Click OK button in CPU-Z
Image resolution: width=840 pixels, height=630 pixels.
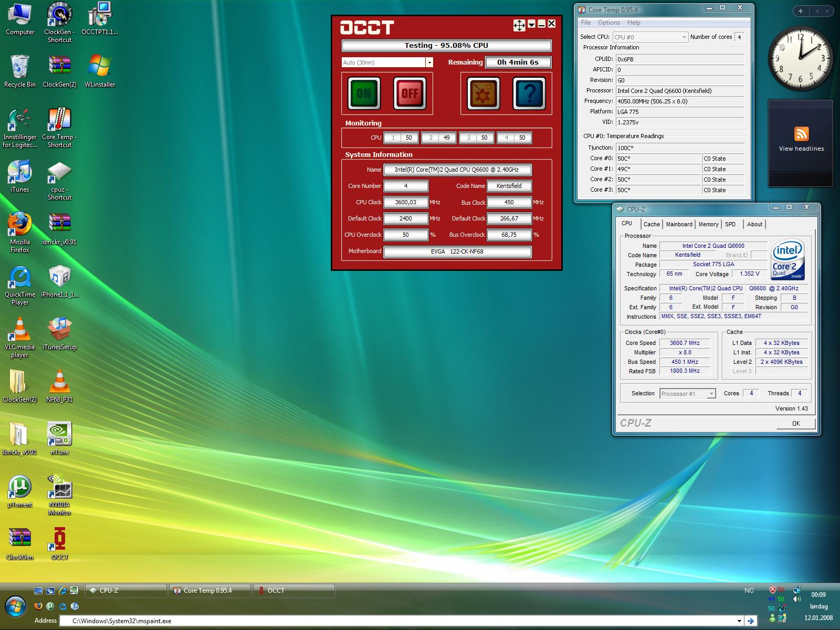pyautogui.click(x=796, y=424)
